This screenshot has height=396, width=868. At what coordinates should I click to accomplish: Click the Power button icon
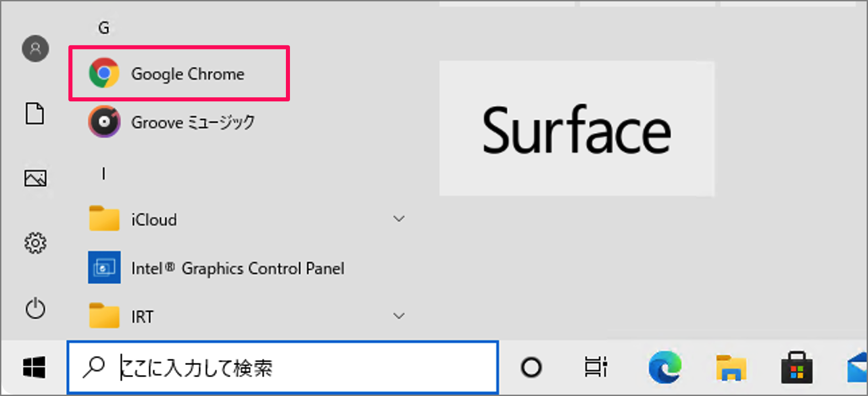[35, 309]
